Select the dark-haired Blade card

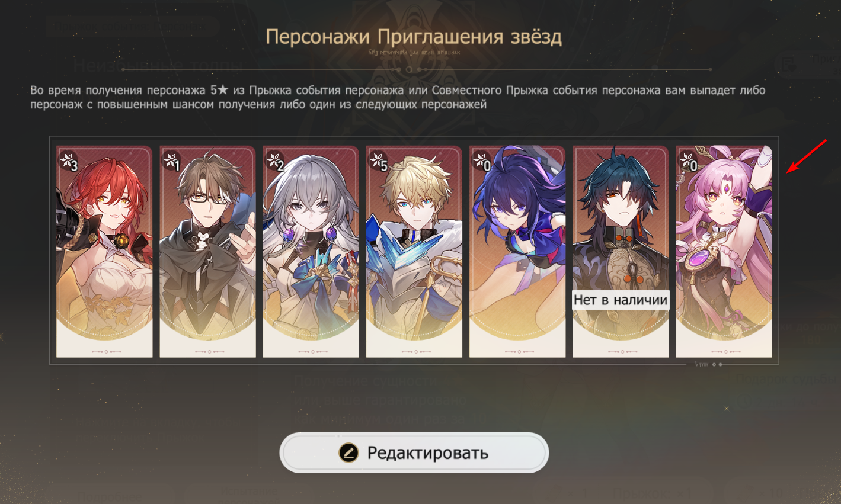click(621, 252)
